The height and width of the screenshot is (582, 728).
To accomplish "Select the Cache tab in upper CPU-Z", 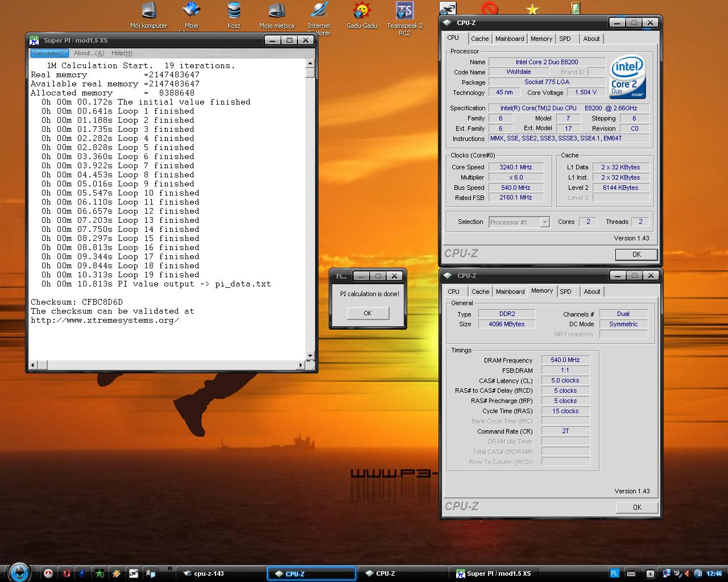I will 479,39.
